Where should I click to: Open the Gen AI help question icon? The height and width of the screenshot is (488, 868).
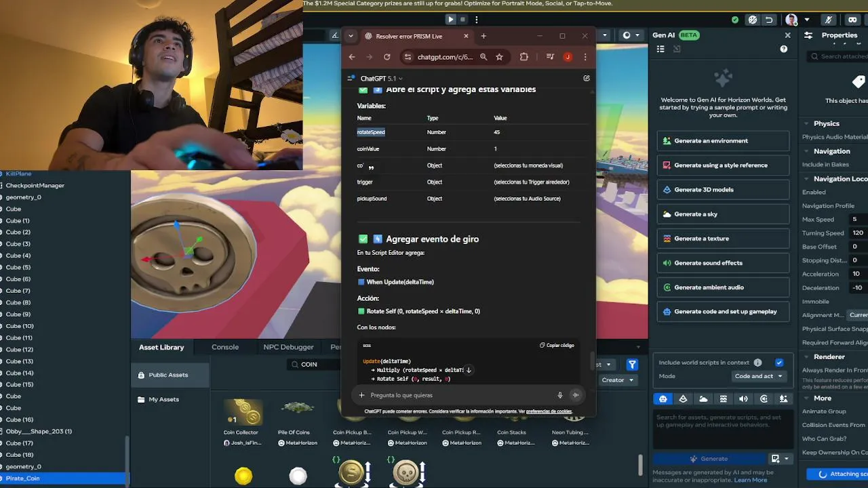[x=784, y=49]
